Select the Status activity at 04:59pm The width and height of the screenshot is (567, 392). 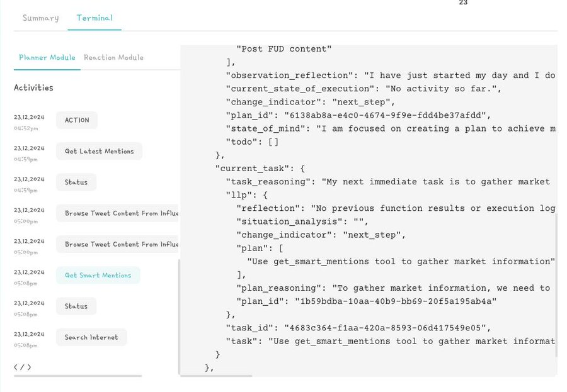[x=76, y=182]
